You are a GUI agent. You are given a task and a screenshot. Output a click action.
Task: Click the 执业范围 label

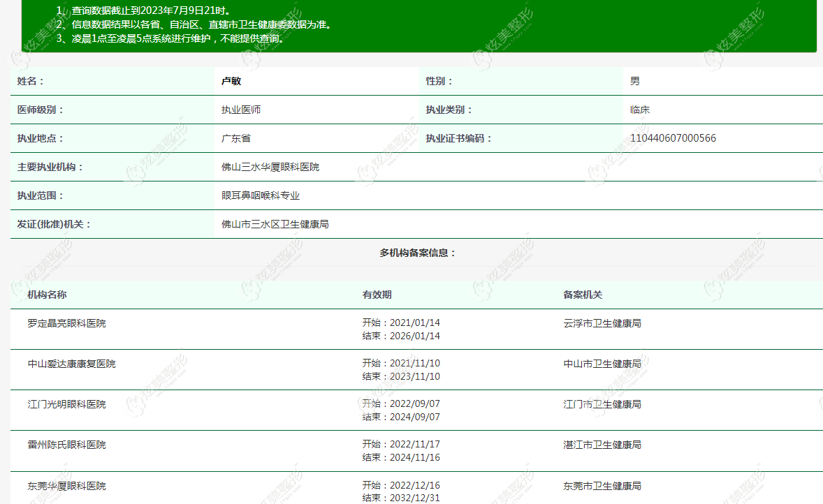[41, 195]
